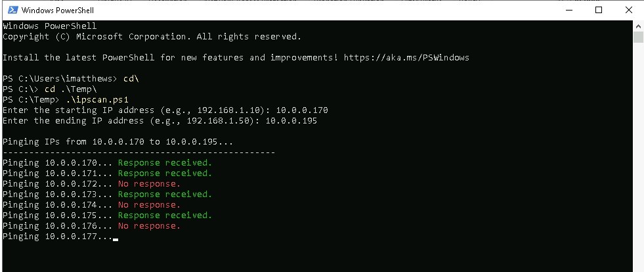Screen dimensions: 644x272
Task: Click the Microsoft Corporation copyright line
Action: [x=152, y=37]
